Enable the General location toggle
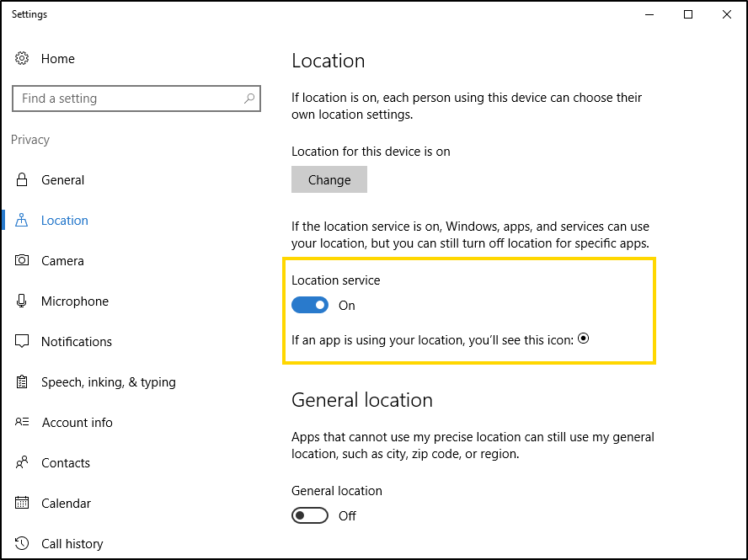Screen dimensions: 748x560 310,515
